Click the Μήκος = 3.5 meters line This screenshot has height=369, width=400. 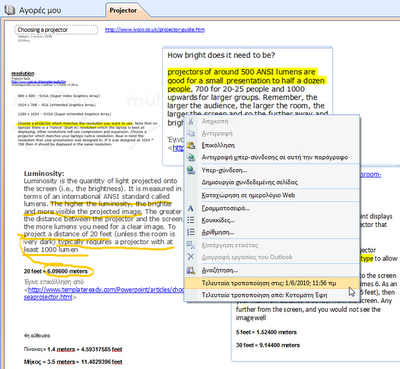(73, 362)
